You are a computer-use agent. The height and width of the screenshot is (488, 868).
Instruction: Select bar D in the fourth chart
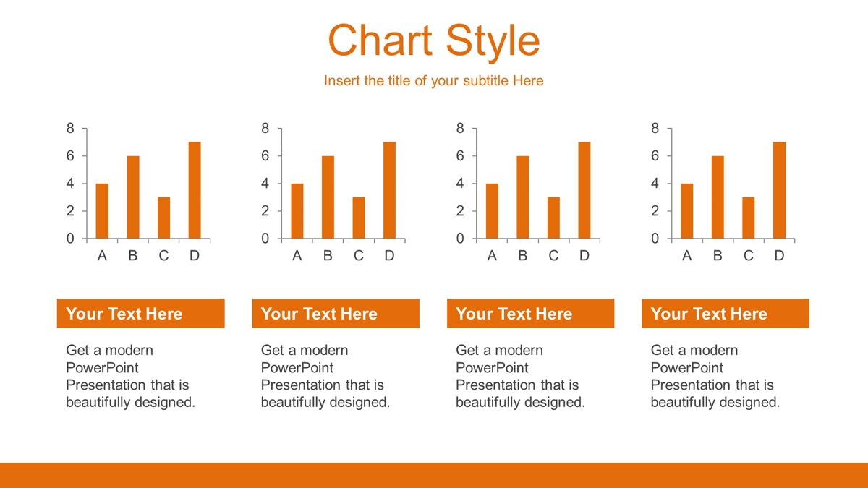tap(779, 190)
